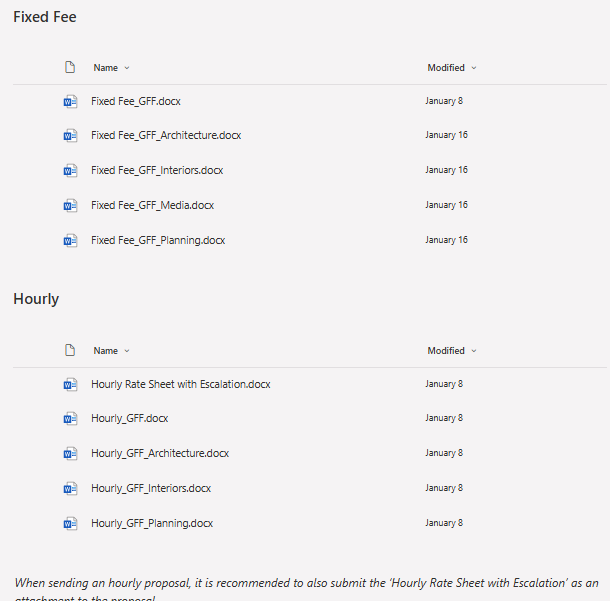This screenshot has width=610, height=601.
Task: Click January 8 date of Hourly_GFF_Planning.docx
Action: tap(444, 523)
